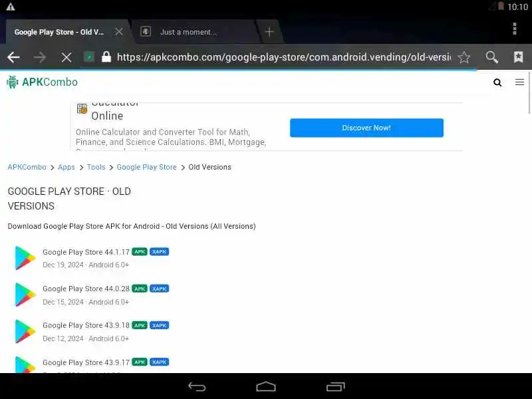Click the Tools breadcrumb link
532x399 pixels.
pyautogui.click(x=96, y=168)
